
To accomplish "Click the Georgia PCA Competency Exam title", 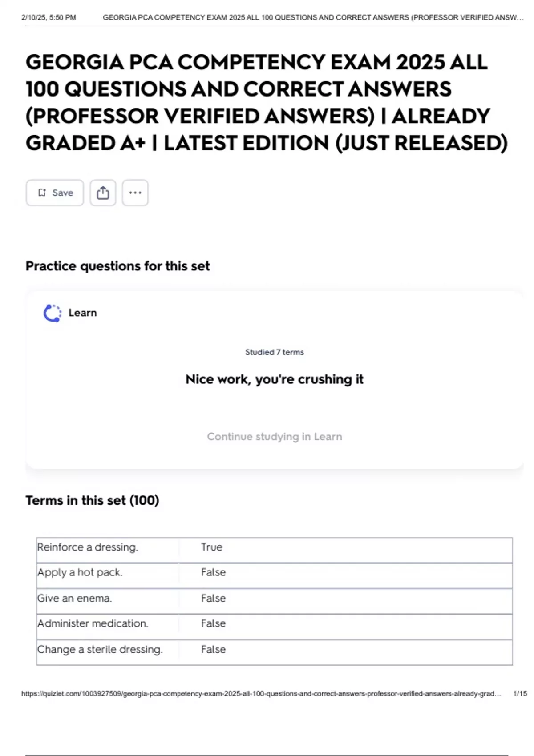I will [x=266, y=102].
